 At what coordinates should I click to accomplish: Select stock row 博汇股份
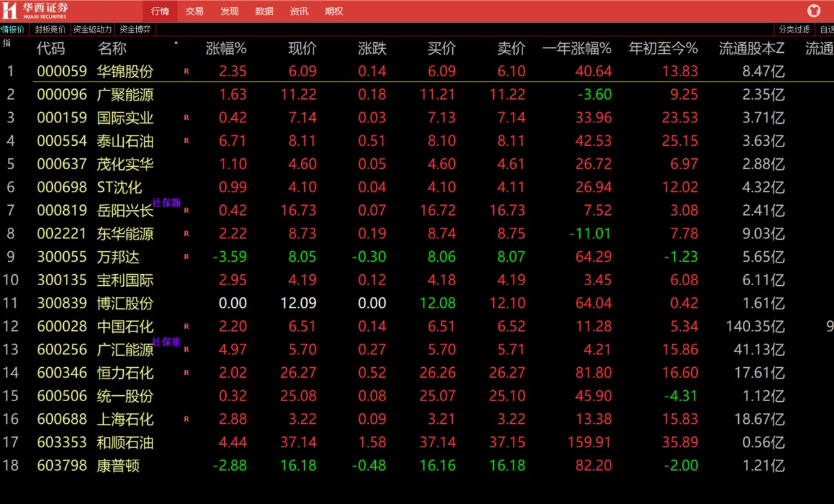click(417, 303)
